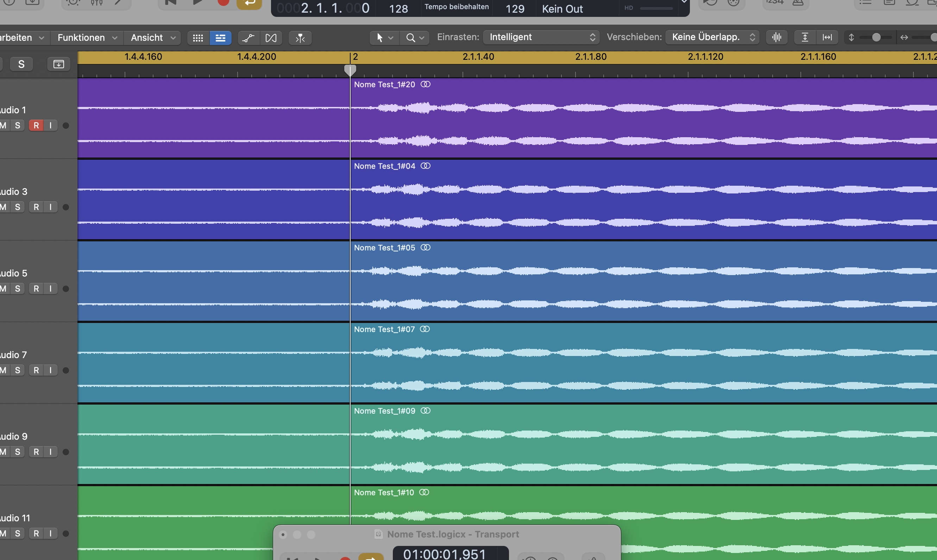
Task: Click the grid view icon in toolbar
Action: [x=198, y=38]
